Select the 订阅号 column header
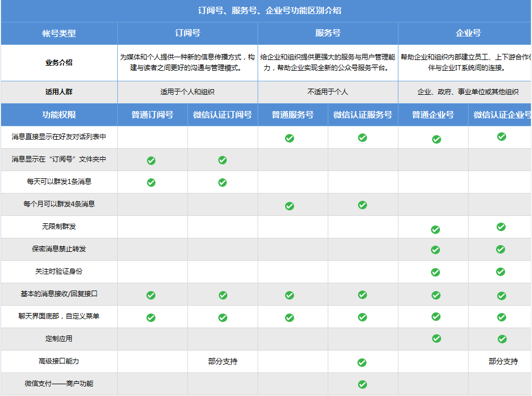This screenshot has width=532, height=396. [x=187, y=33]
